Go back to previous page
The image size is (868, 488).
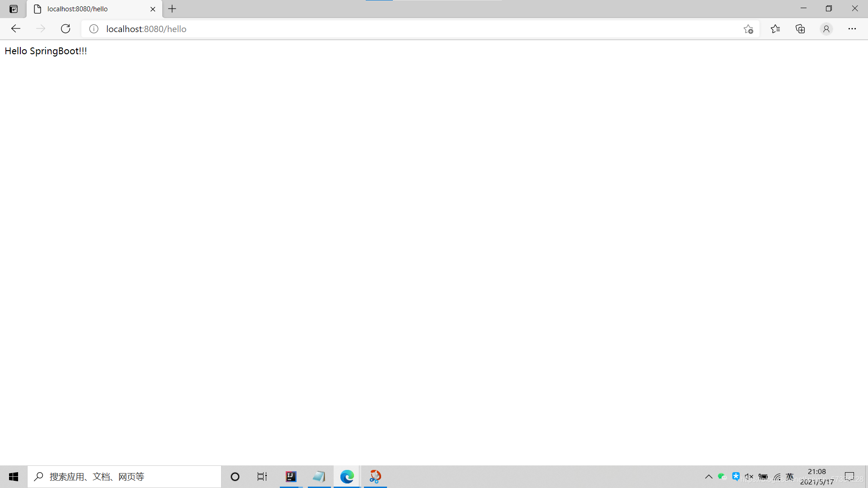tap(16, 29)
